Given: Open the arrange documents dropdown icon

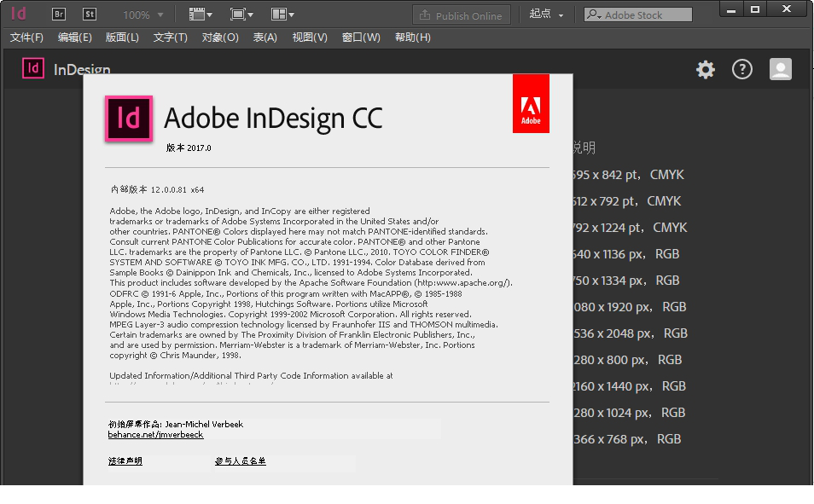Looking at the screenshot, I should [282, 14].
